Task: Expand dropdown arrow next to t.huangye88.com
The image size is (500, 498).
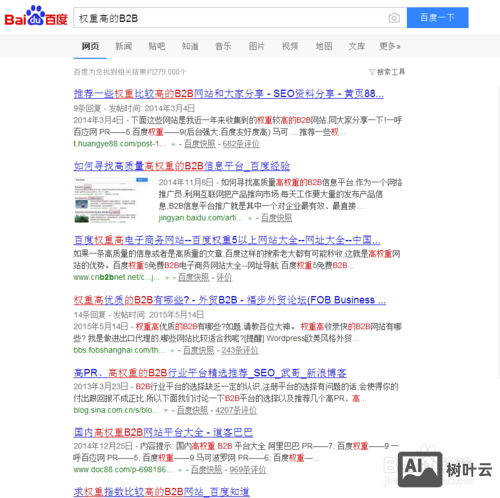Action: [173, 144]
